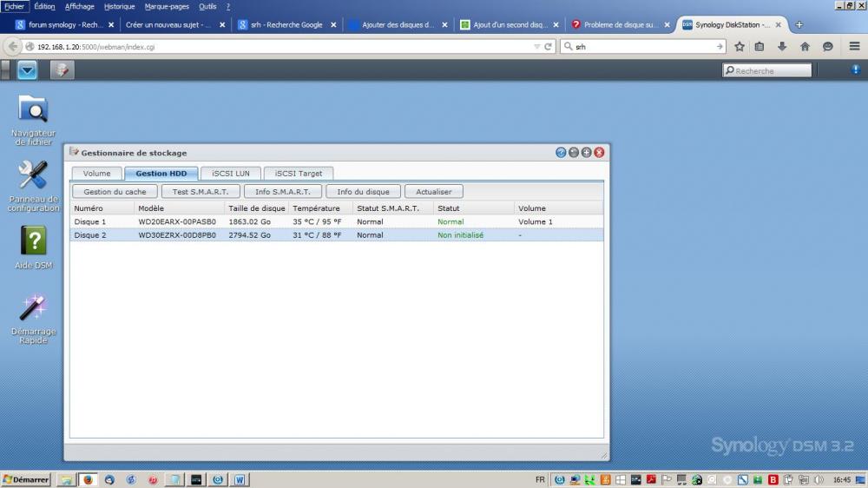Click the DSM main menu button
Image resolution: width=868 pixels, height=488 pixels.
tap(27, 70)
